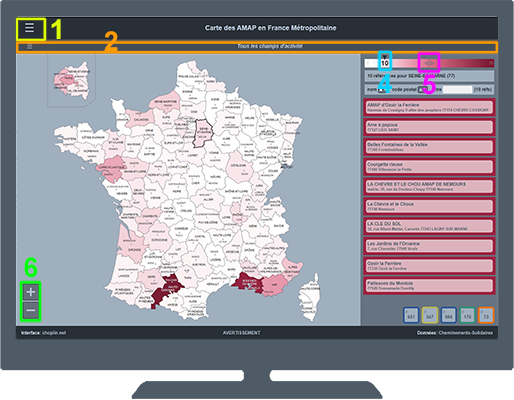
Task: Select the dark red Haute-Garonne department
Action: coord(169,287)
